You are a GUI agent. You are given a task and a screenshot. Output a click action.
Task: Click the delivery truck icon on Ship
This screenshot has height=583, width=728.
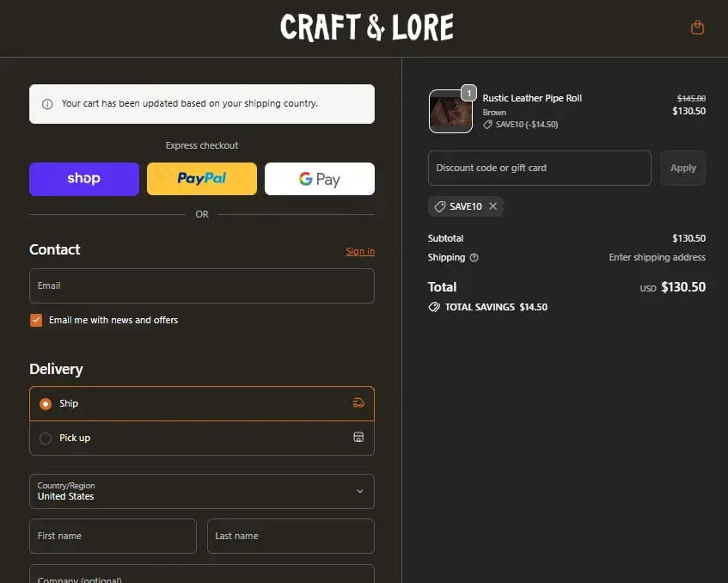[x=358, y=402]
